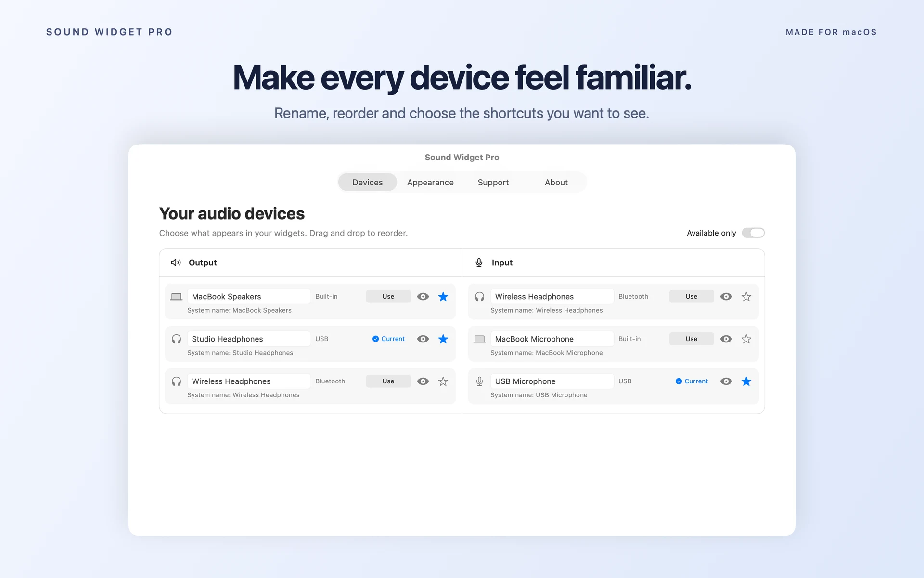Click the laptop icon beside MacBook Microphone
Screen dimensions: 924x578
[479, 339]
